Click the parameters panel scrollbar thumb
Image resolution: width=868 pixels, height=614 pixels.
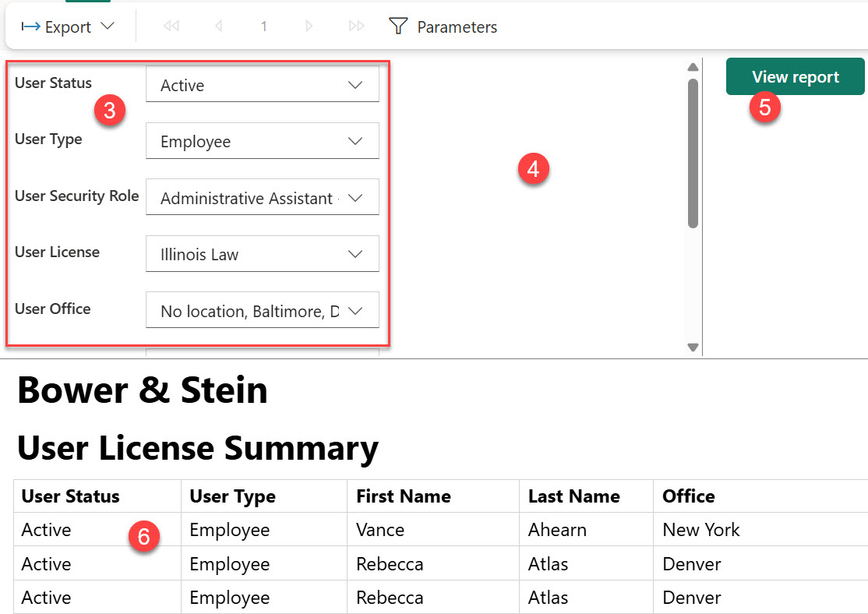(x=693, y=153)
